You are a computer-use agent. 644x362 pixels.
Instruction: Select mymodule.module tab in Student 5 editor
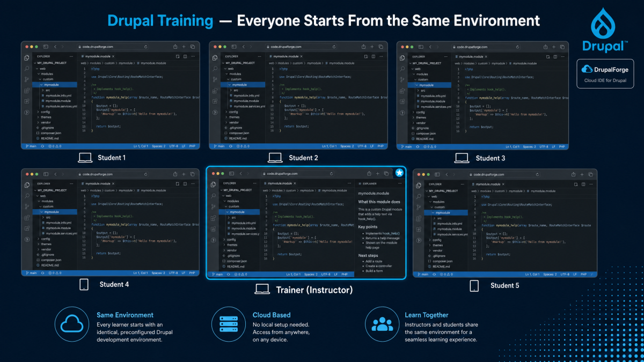pyautogui.click(x=488, y=184)
